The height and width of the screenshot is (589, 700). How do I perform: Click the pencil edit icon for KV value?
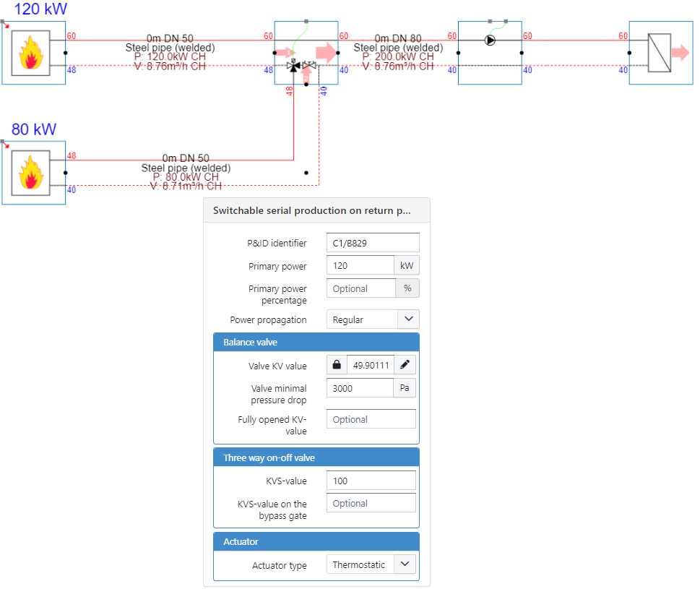tap(405, 365)
